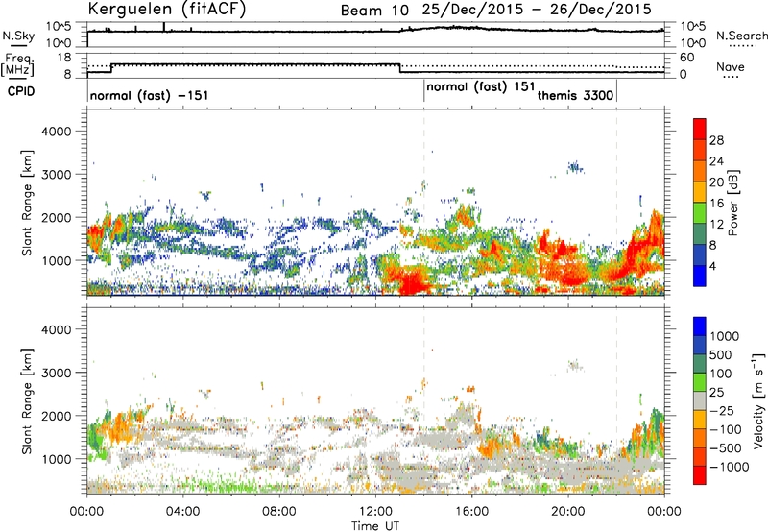Image resolution: width=768 pixels, height=532 pixels.
Task: Pick the red top segment of Power color bar
Action: (700, 130)
